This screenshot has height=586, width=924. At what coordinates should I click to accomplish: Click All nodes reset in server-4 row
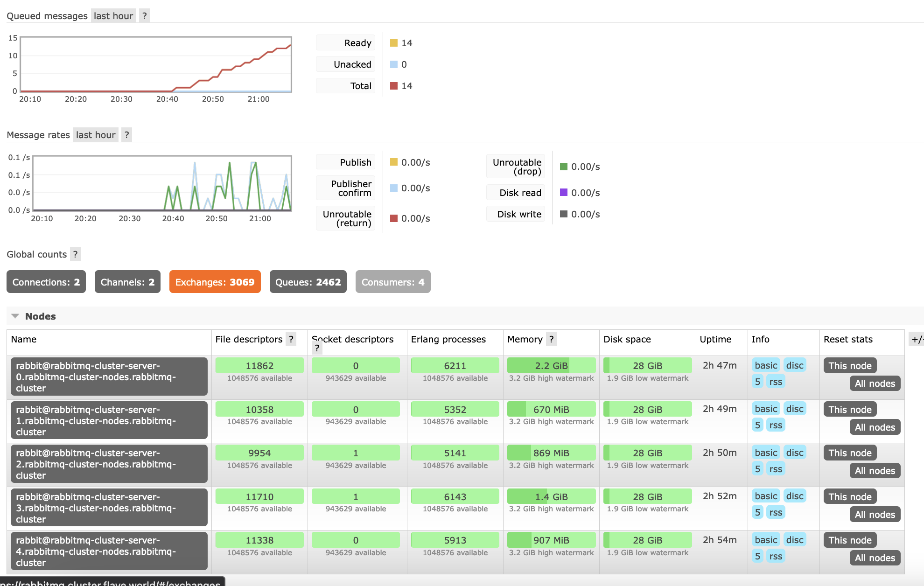tap(875, 558)
